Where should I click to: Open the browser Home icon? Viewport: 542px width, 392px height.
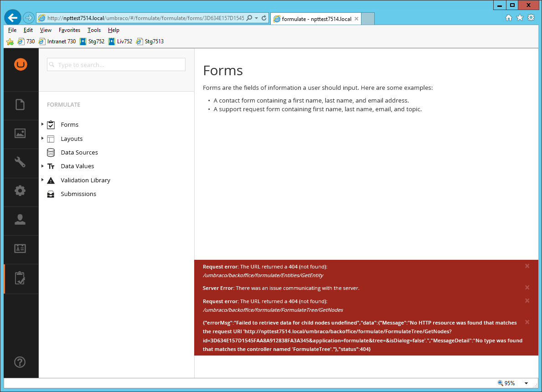pos(508,18)
